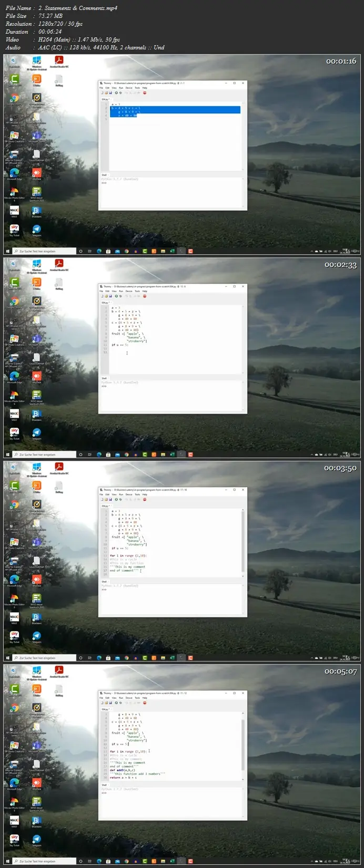The width and height of the screenshot is (364, 868).
Task: Click Thonny's Save icon in 00:01:16 frame
Action: (110, 92)
